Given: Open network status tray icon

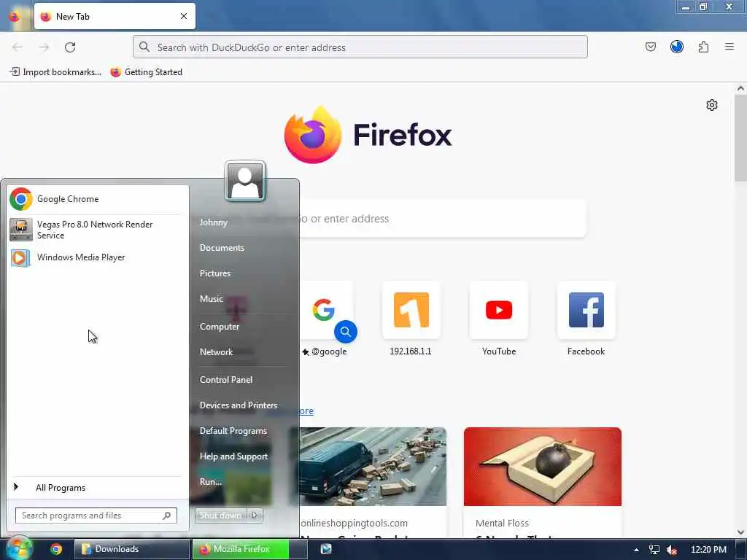Looking at the screenshot, I should coord(654,550).
